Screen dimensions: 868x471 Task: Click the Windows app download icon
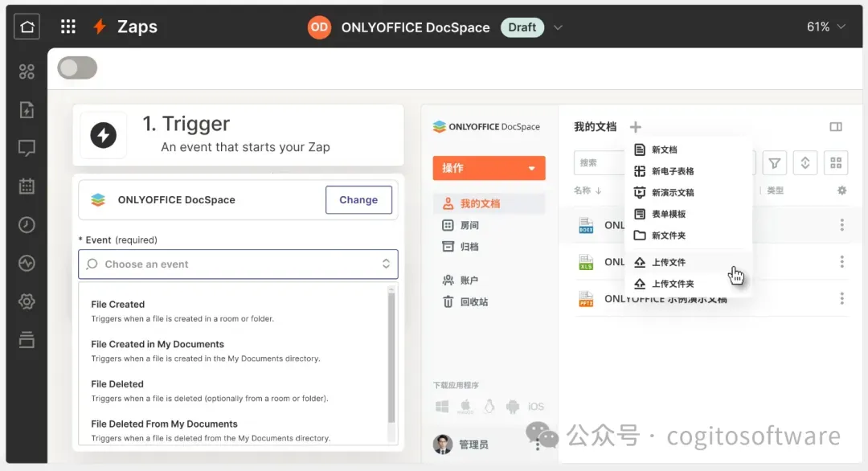[442, 407]
